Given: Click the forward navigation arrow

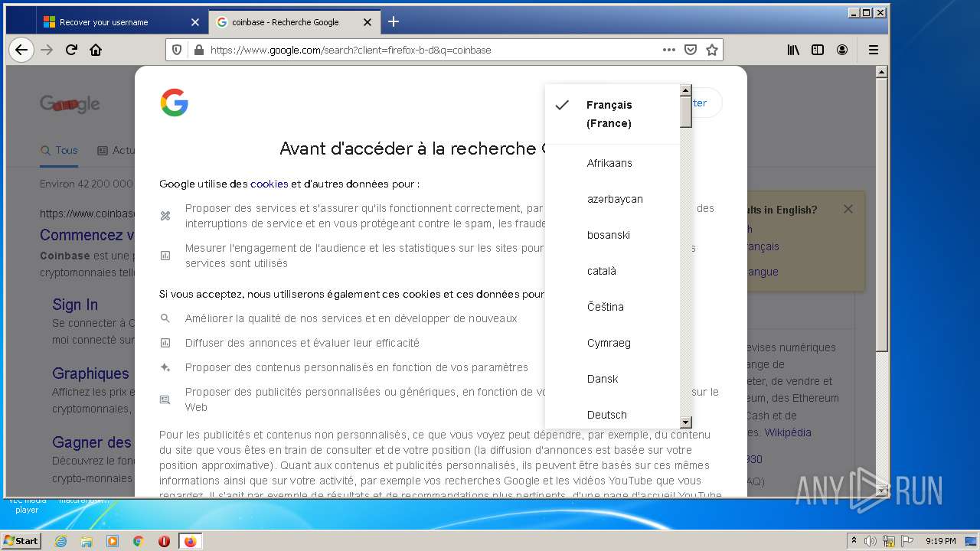Looking at the screenshot, I should pos(47,50).
